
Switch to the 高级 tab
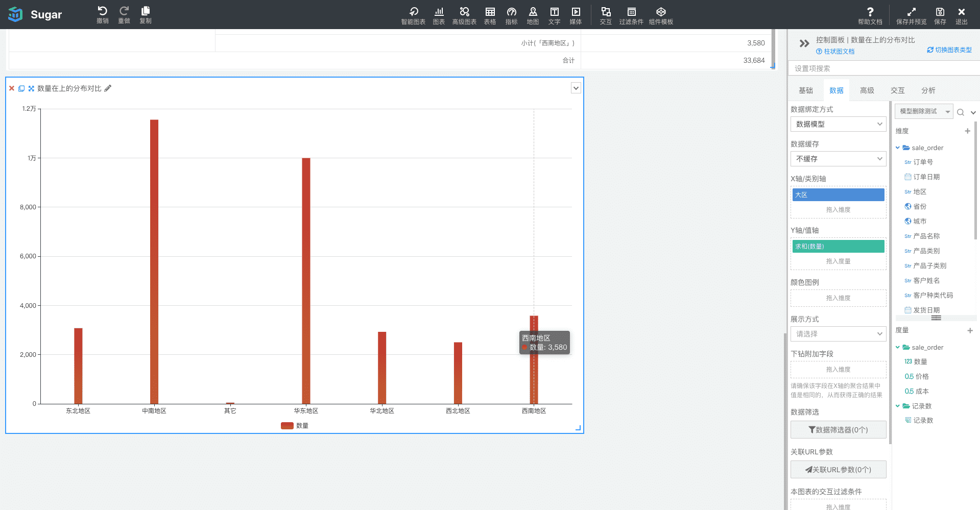867,90
